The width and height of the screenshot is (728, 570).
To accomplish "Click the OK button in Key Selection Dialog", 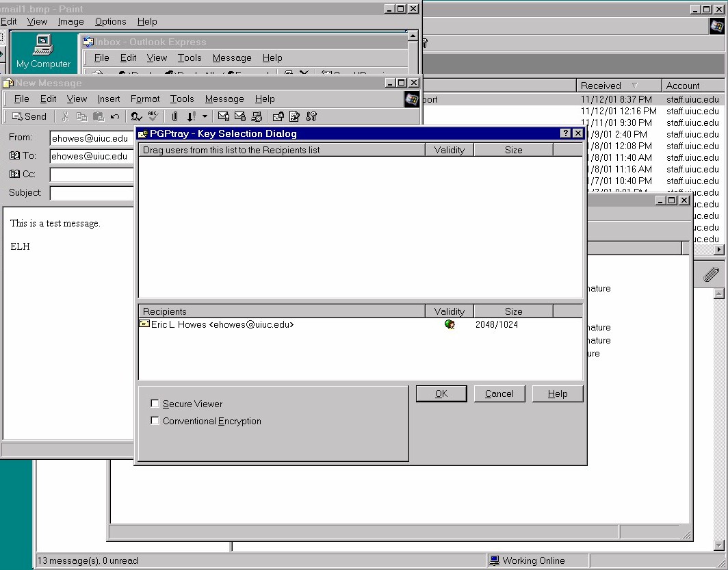I will tap(441, 393).
